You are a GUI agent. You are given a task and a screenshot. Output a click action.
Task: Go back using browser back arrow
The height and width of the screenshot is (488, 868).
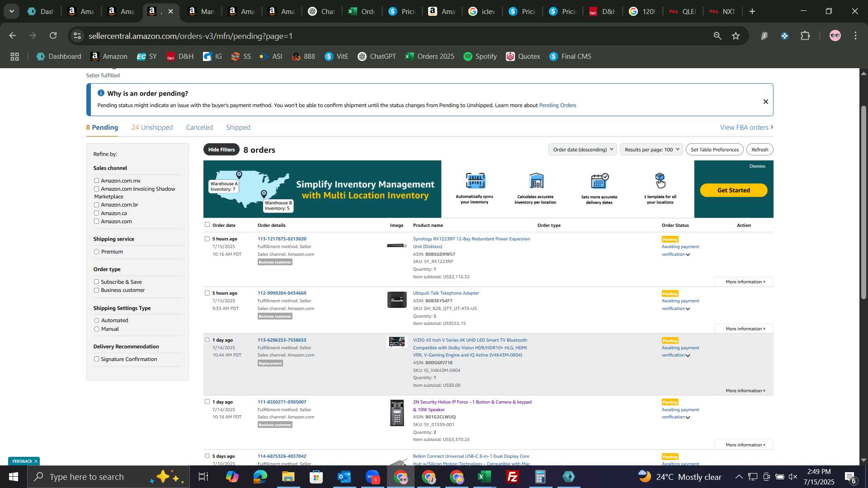(x=13, y=36)
